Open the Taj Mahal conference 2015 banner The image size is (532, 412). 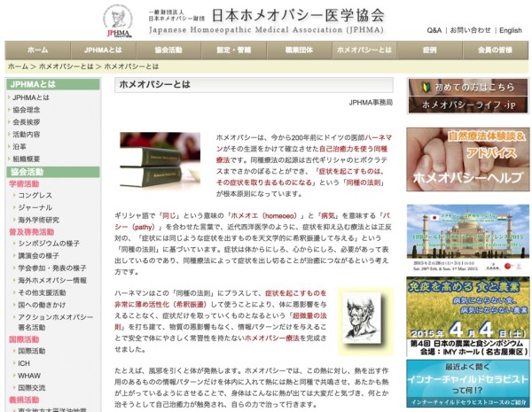tap(468, 237)
